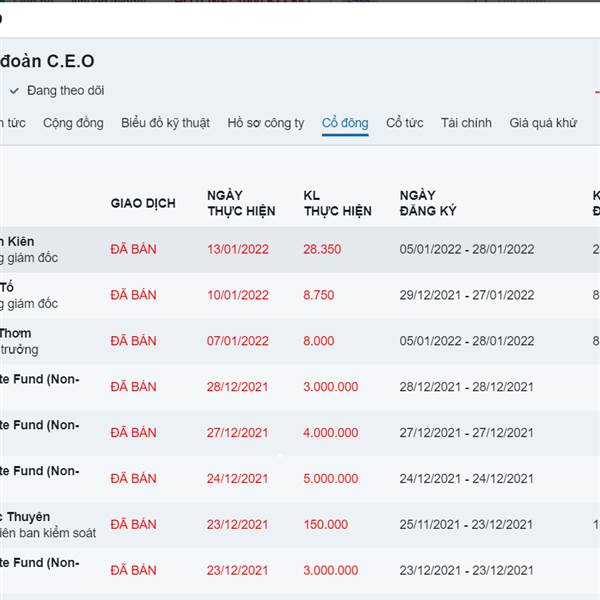Select the volume 4.000.000

point(331,433)
